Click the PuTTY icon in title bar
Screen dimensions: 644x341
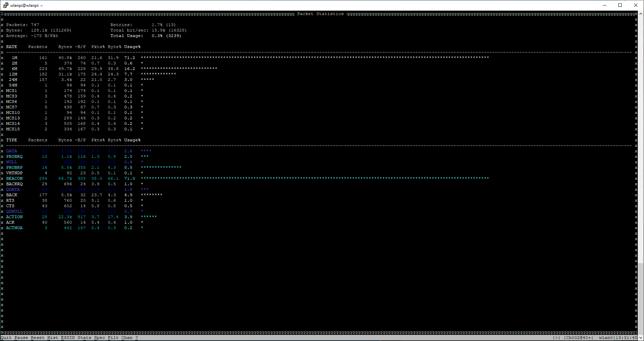[5, 5]
